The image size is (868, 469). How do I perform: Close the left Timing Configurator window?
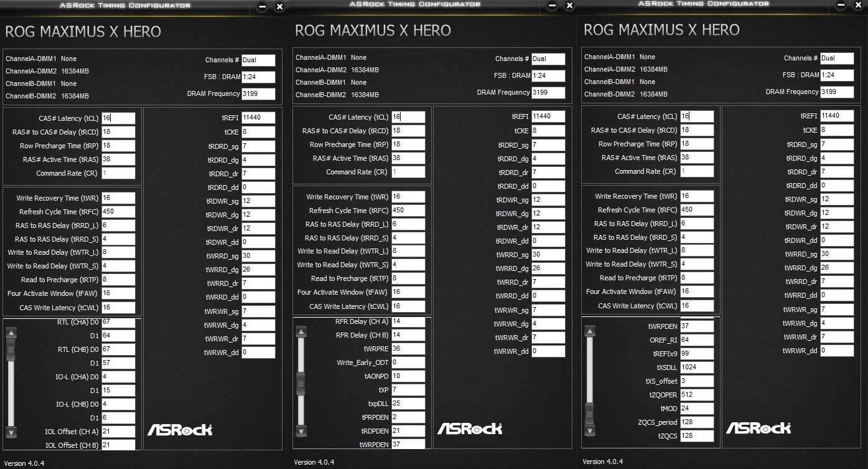pos(279,7)
